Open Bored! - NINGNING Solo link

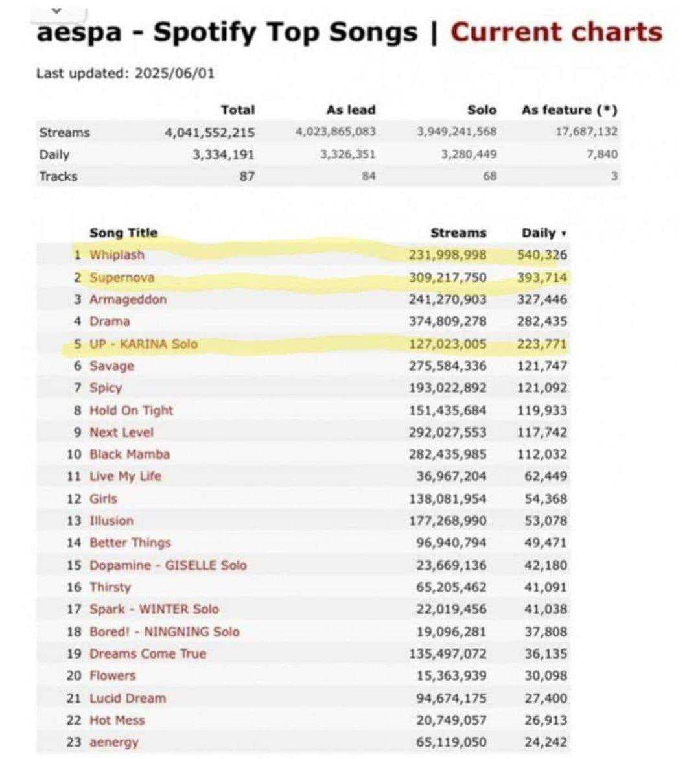click(x=164, y=631)
